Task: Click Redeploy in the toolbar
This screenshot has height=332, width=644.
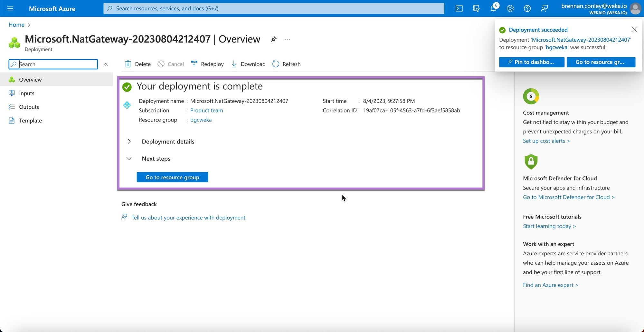Action: click(207, 64)
